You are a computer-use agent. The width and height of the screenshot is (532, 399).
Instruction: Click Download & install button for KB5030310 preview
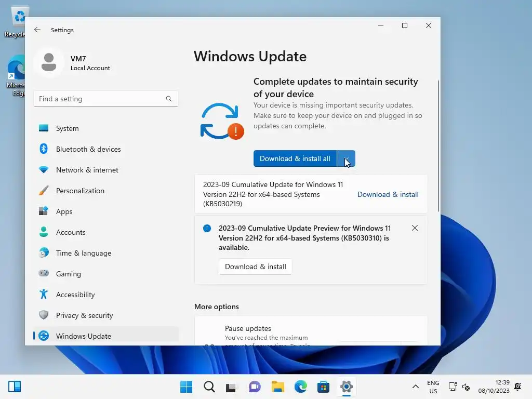click(x=256, y=267)
